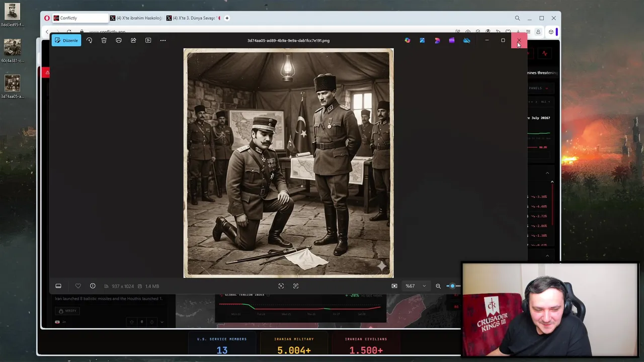Screen dimensions: 644x362
Task: Open the three-dot more options menu
Action: point(163,40)
